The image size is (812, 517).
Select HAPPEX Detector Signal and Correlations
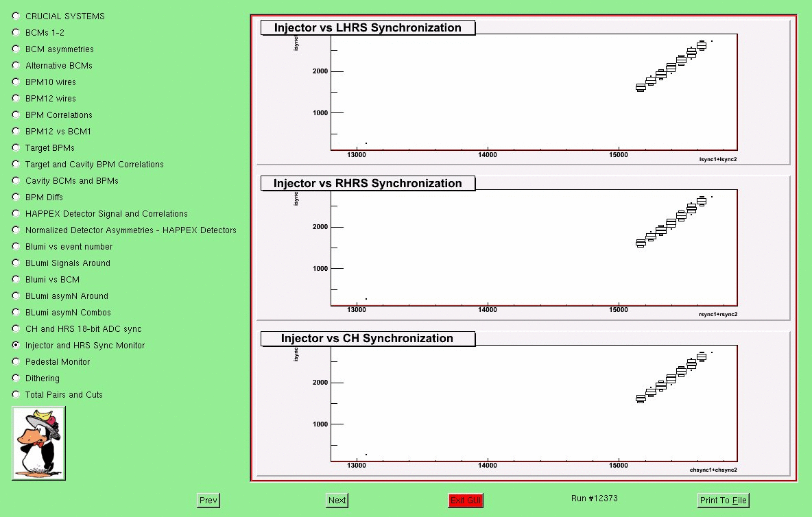click(x=16, y=213)
